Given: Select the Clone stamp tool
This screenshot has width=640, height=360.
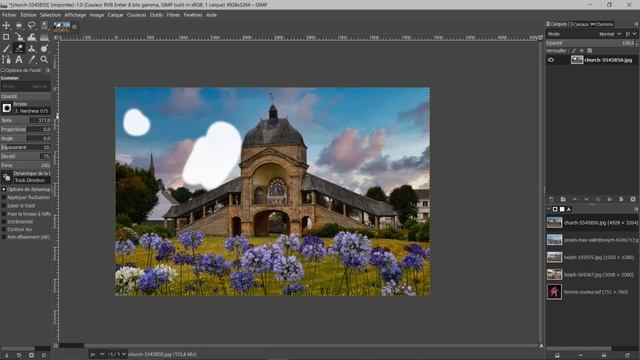Looking at the screenshot, I should [31, 48].
